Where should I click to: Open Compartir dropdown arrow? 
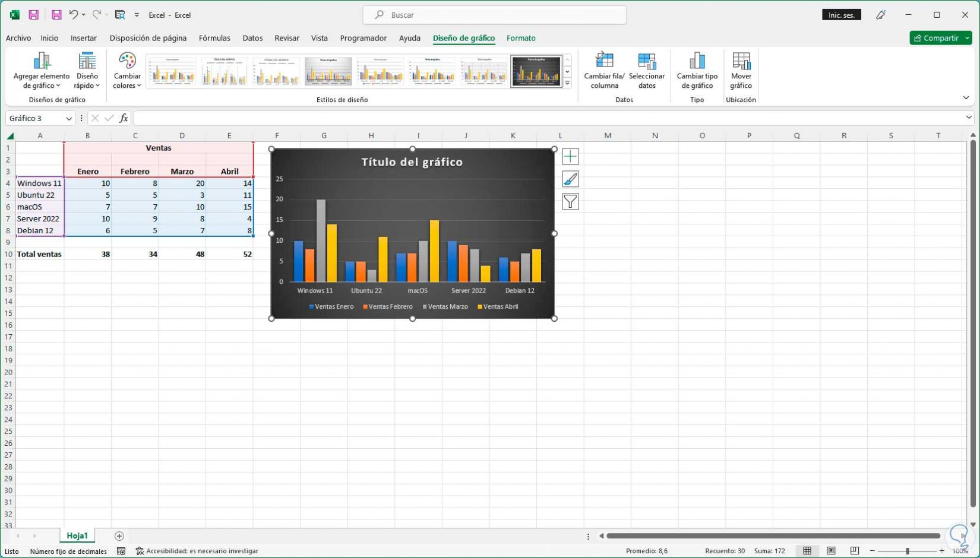(968, 38)
